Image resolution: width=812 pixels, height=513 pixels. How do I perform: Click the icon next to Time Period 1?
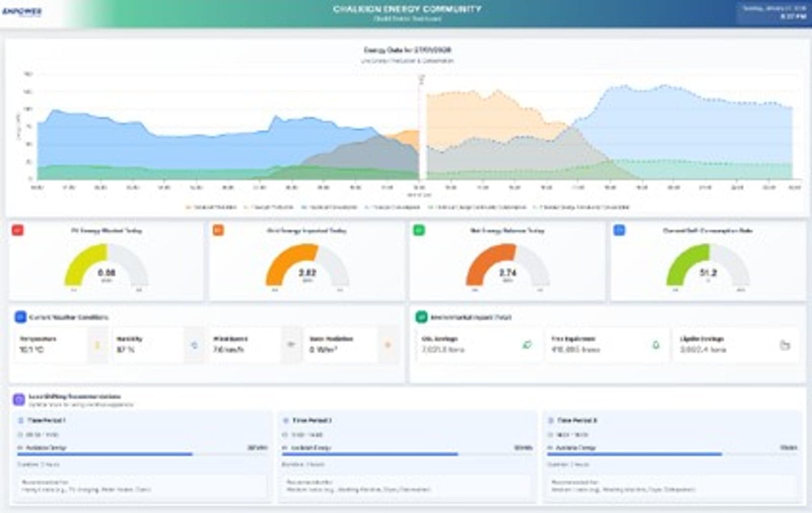click(21, 421)
